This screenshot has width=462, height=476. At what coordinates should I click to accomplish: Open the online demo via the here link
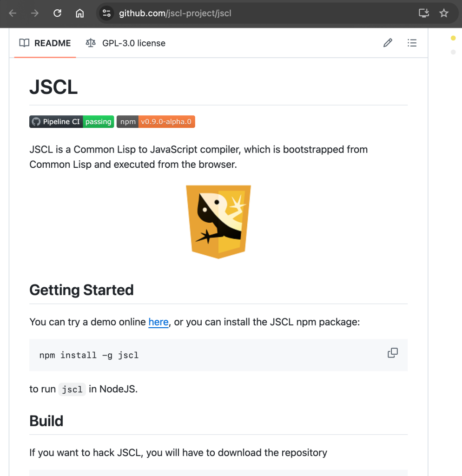pyautogui.click(x=158, y=322)
